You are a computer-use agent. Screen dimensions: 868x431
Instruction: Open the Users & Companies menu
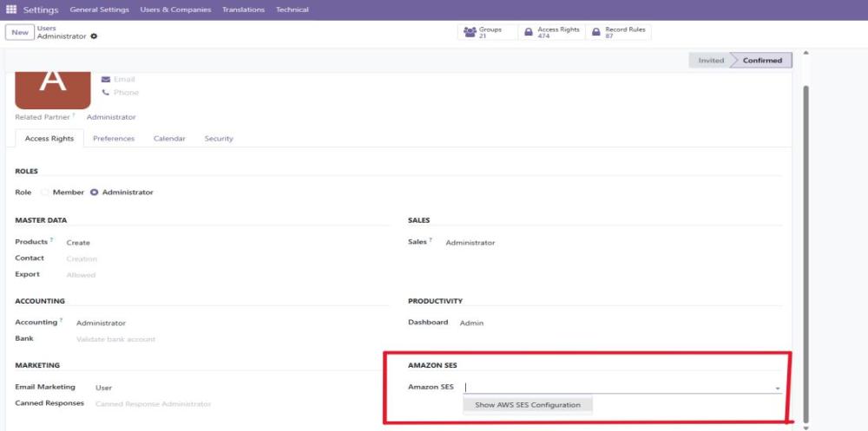point(175,10)
